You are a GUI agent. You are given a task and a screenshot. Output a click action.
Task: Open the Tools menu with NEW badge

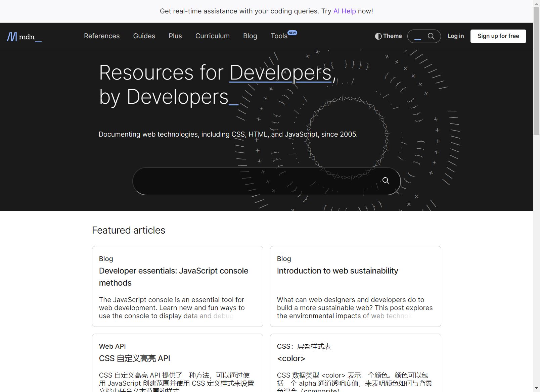[x=284, y=36]
